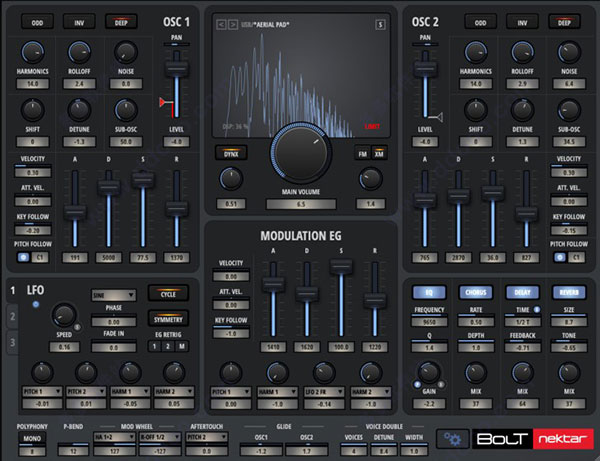
Task: Switch to LFO tab 2
Action: [12, 317]
